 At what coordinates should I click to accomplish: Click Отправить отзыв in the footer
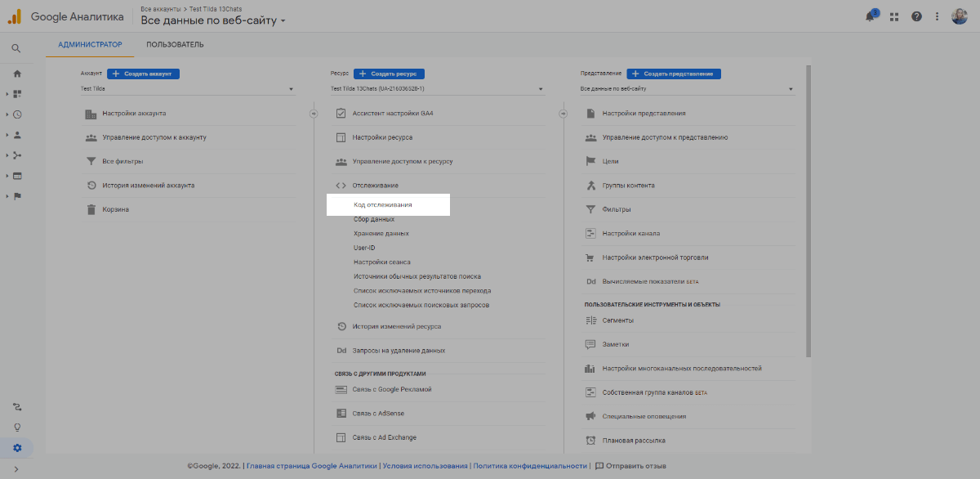(630, 466)
